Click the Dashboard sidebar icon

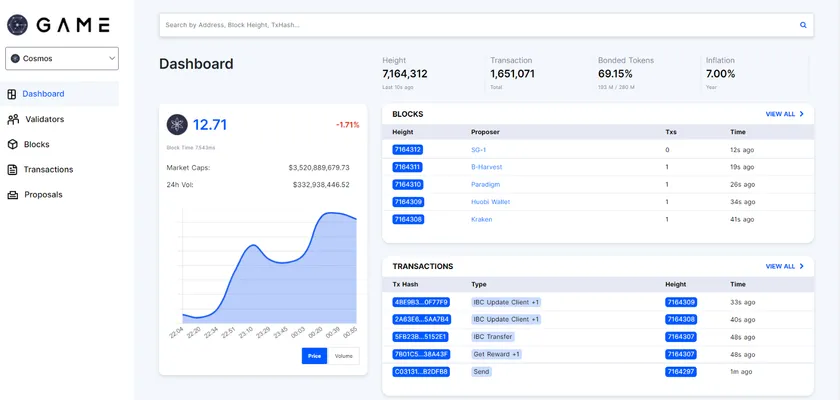click(x=12, y=94)
